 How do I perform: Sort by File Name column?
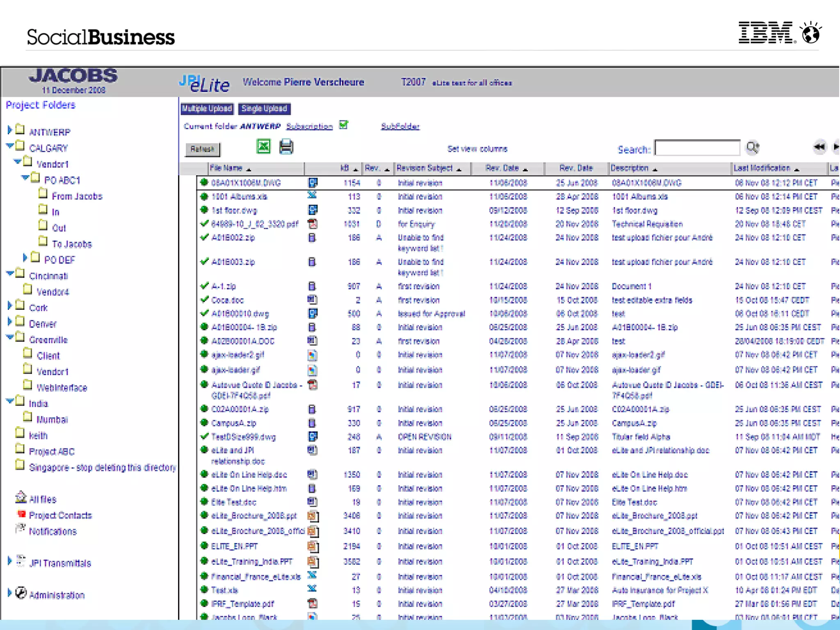click(230, 168)
